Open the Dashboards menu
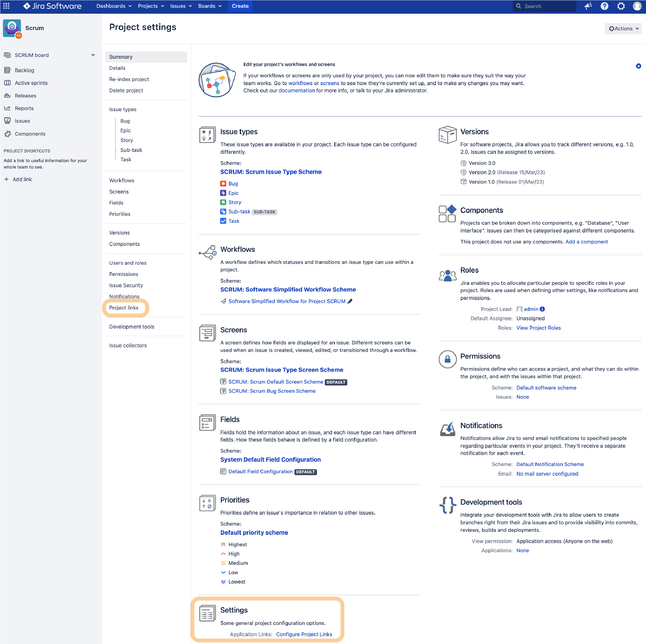The height and width of the screenshot is (644, 646). coord(113,6)
